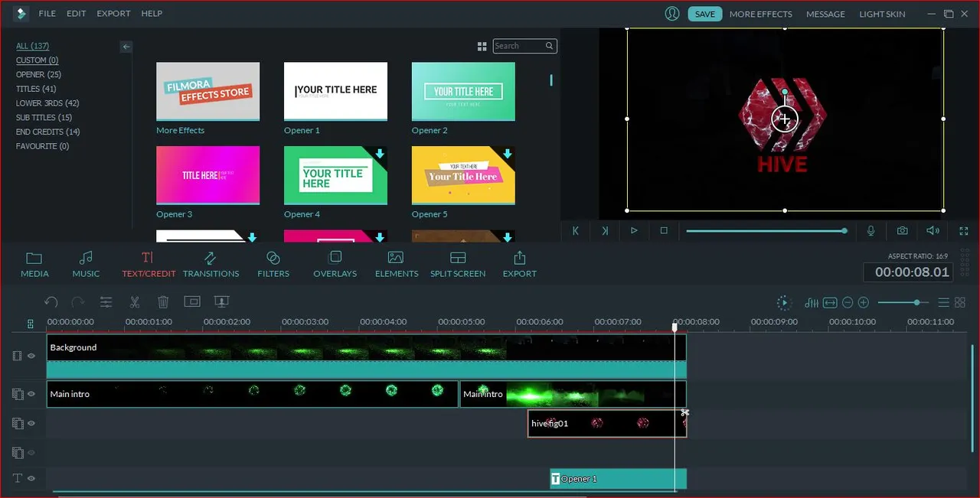Select the Opener 1 title thumbnail
This screenshot has width=980, height=498.
click(x=335, y=91)
